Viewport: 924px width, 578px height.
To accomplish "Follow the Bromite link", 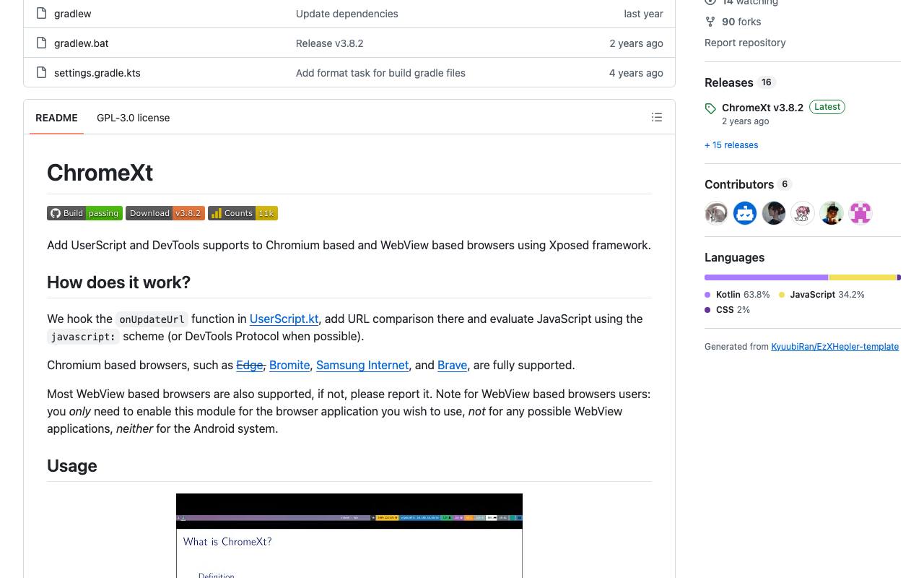I will 289,365.
